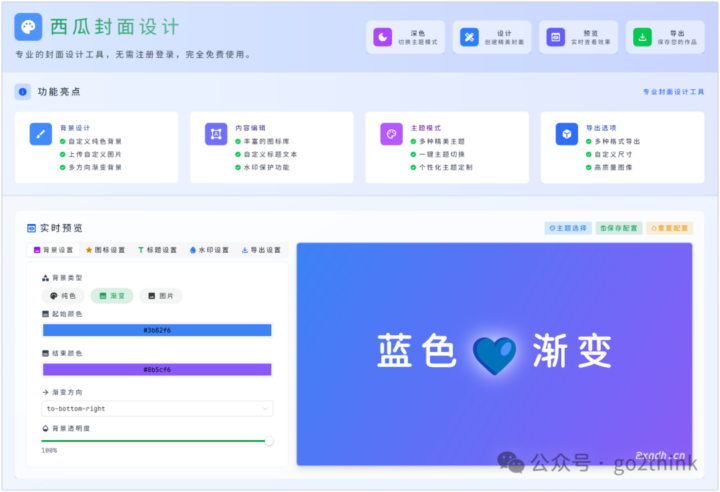Click the info icon beside 功能亮点
This screenshot has height=492, width=720.
pyautogui.click(x=22, y=92)
